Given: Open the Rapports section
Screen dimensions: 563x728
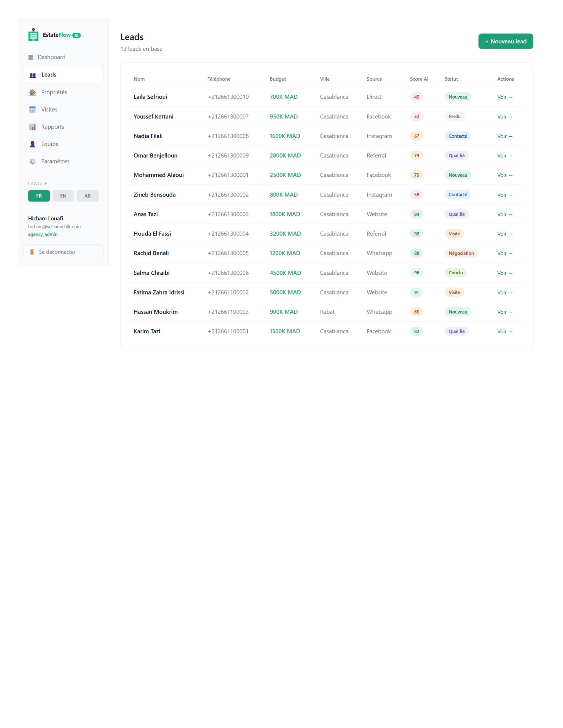Looking at the screenshot, I should point(63,127).
